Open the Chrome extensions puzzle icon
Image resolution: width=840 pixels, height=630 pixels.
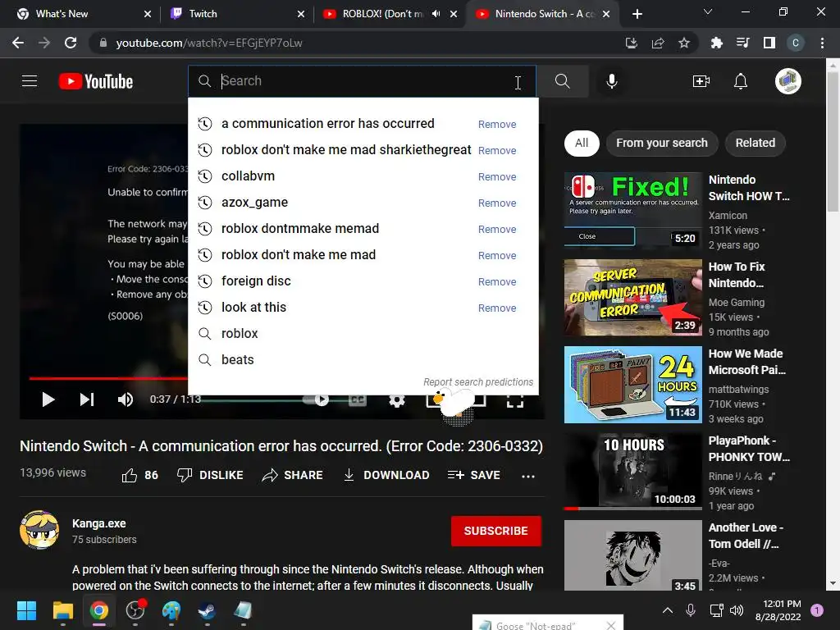click(x=716, y=43)
